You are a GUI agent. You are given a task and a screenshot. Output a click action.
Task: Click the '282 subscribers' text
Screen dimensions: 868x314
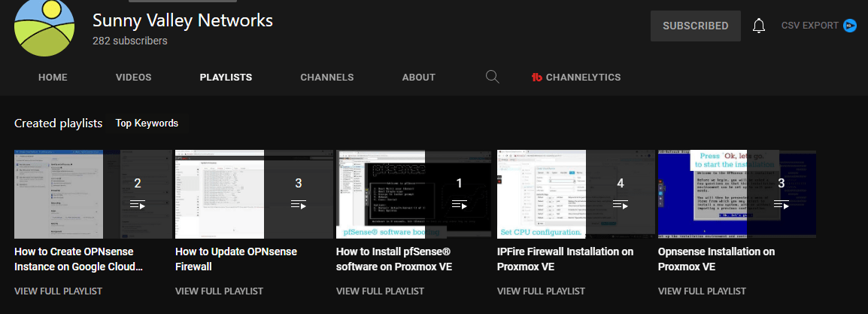(x=130, y=41)
